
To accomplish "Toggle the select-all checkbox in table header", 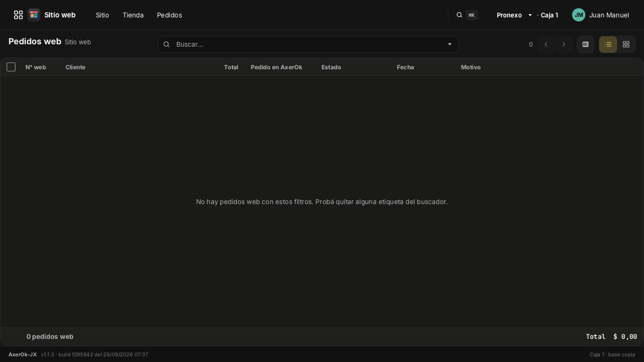I will (x=11, y=67).
